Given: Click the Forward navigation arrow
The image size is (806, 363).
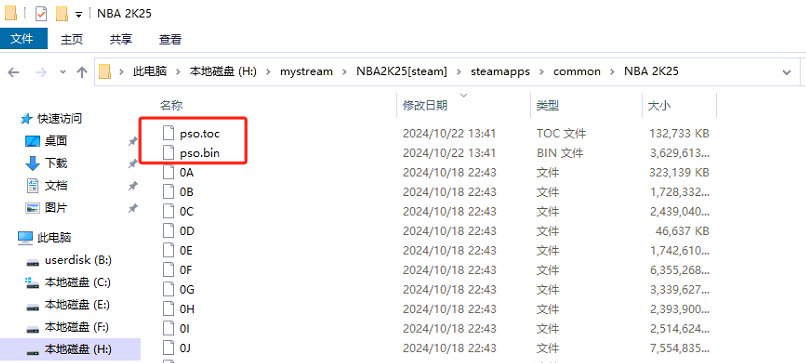Looking at the screenshot, I should pyautogui.click(x=40, y=72).
